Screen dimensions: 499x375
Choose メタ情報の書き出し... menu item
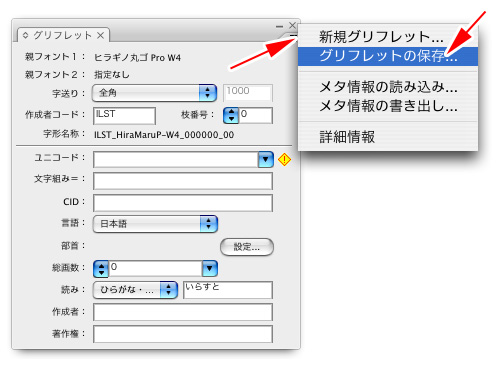tap(388, 106)
